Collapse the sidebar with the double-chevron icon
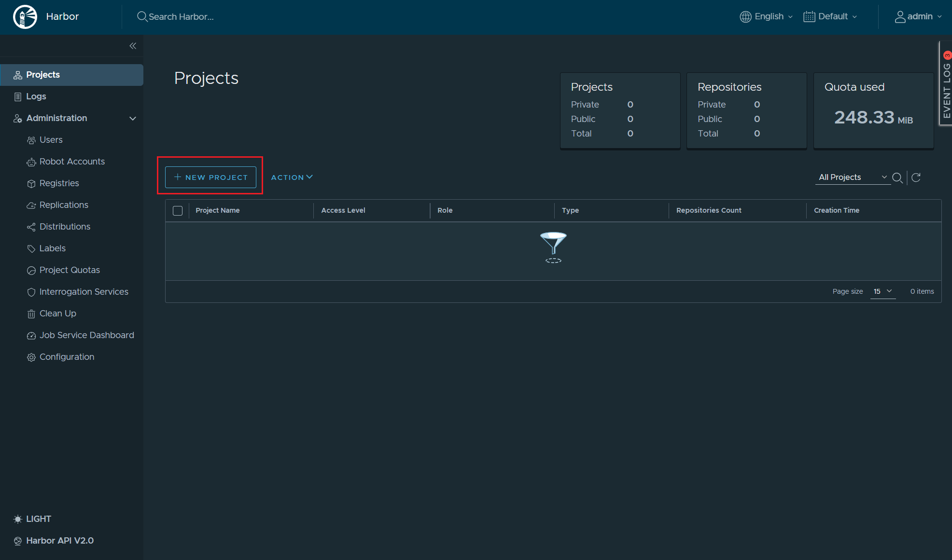952x560 pixels. click(x=133, y=46)
